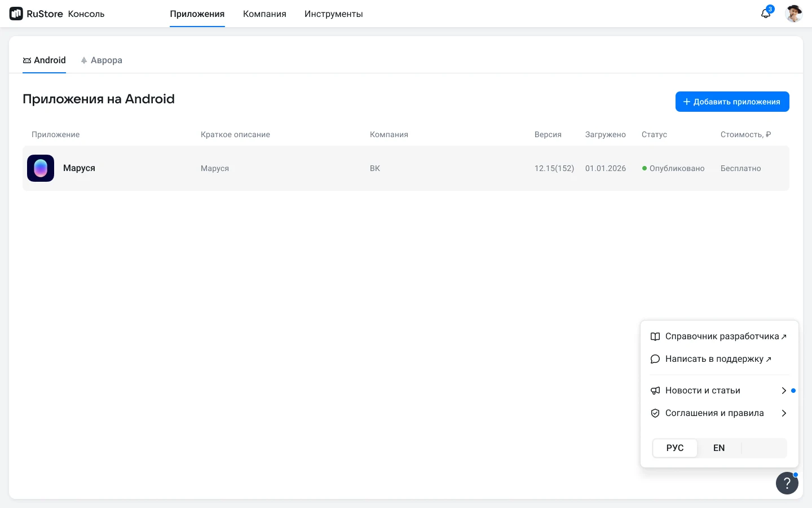This screenshot has width=812, height=508.
Task: Click the ВК company cell
Action: pyautogui.click(x=375, y=168)
